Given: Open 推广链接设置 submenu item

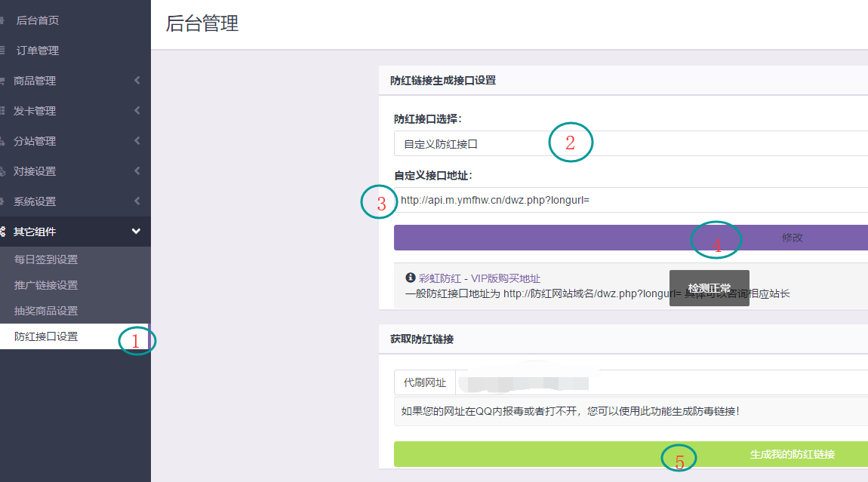Looking at the screenshot, I should tap(46, 285).
